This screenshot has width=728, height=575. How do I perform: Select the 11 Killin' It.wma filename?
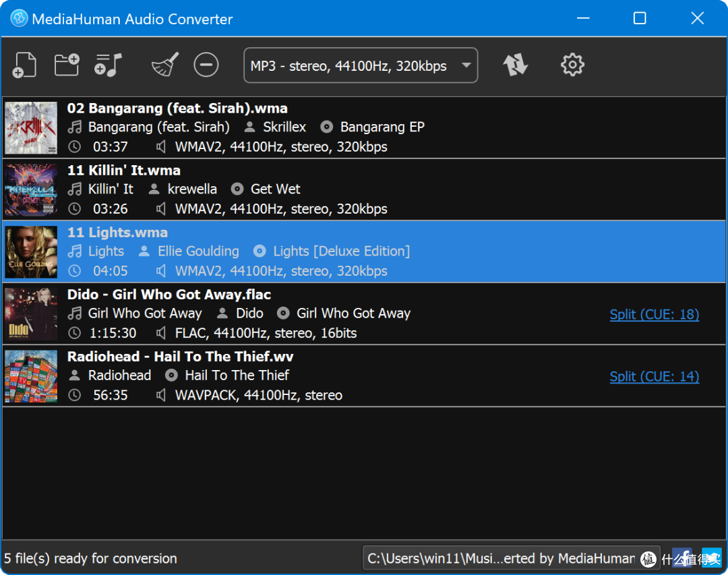(124, 171)
